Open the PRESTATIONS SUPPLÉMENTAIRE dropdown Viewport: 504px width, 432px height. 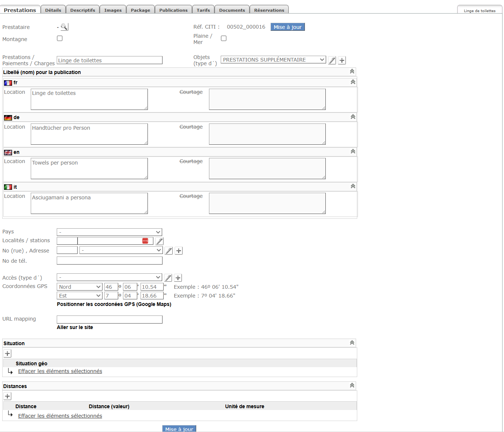[x=273, y=60]
